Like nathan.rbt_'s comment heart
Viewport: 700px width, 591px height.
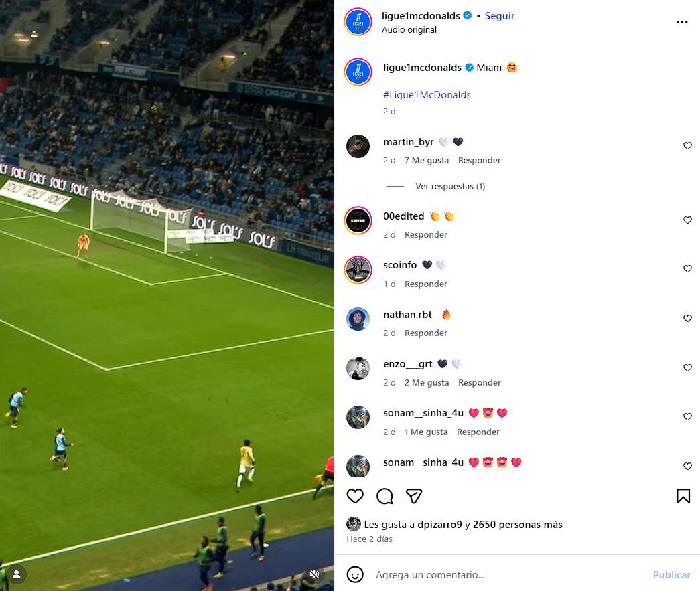tap(687, 318)
